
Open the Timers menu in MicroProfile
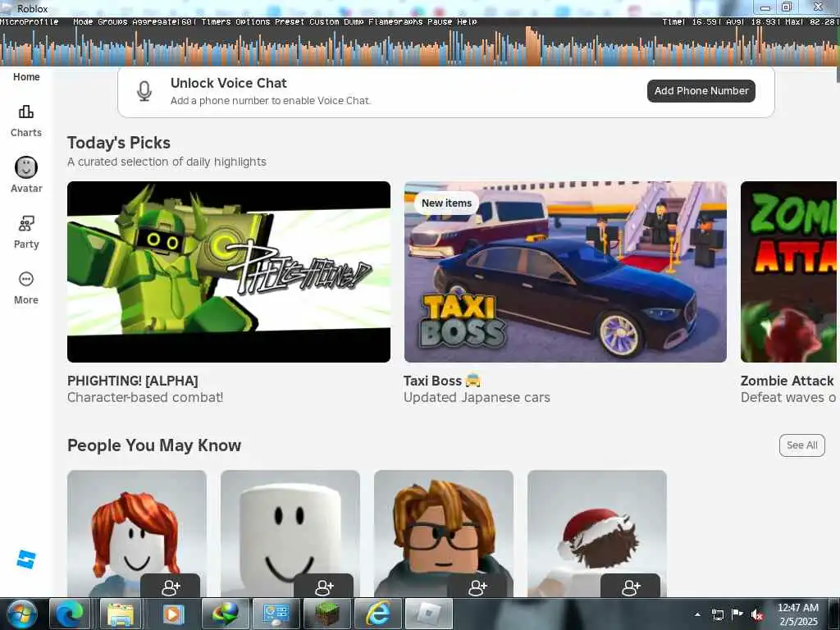(x=216, y=22)
